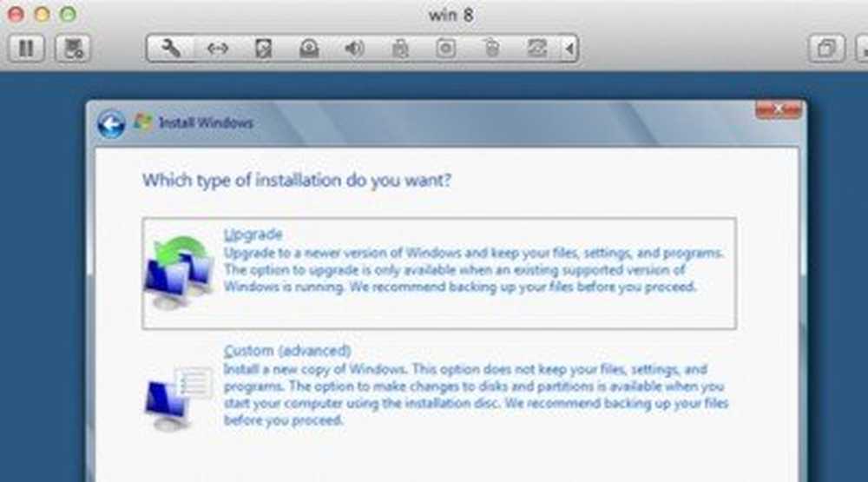Click the sharing sync icon in toolbar
Image resolution: width=868 pixels, height=482 pixels.
click(536, 49)
